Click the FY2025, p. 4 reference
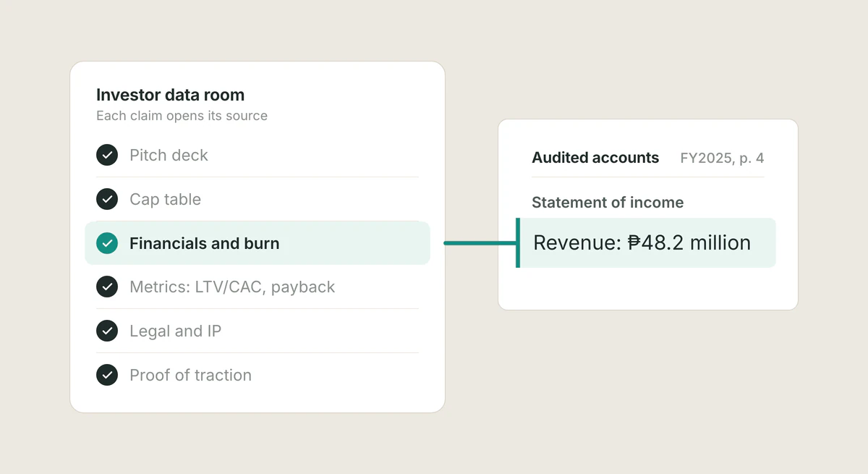The width and height of the screenshot is (868, 474). [722, 158]
